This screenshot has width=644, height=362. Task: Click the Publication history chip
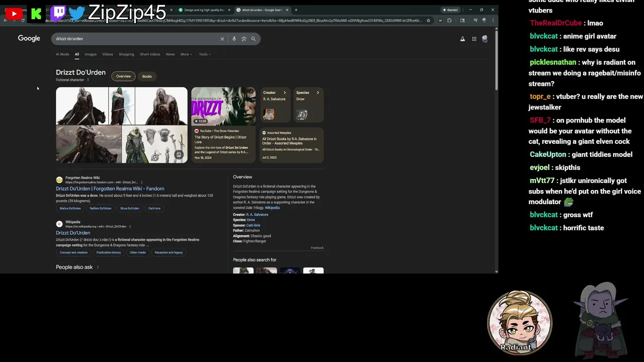[x=109, y=252]
